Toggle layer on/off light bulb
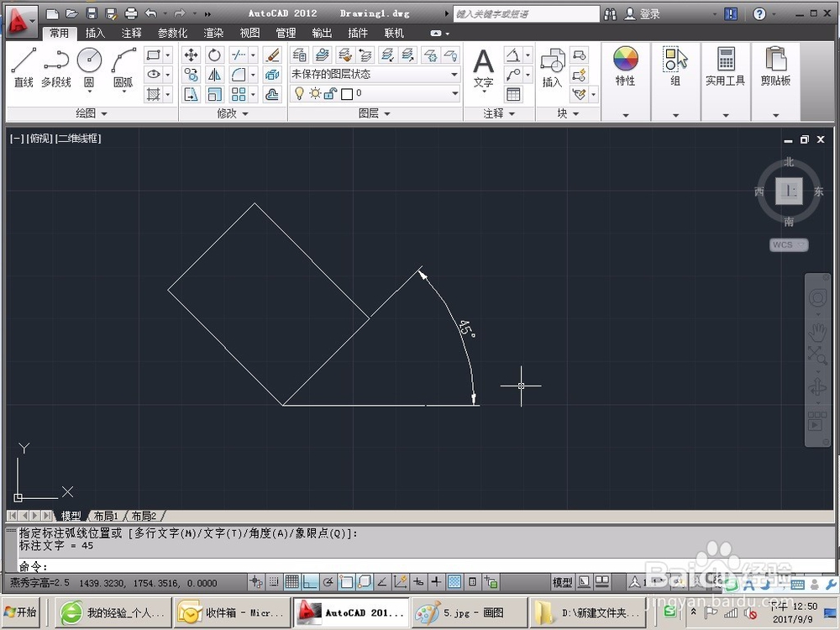Screen dimensions: 840x630 (300, 94)
